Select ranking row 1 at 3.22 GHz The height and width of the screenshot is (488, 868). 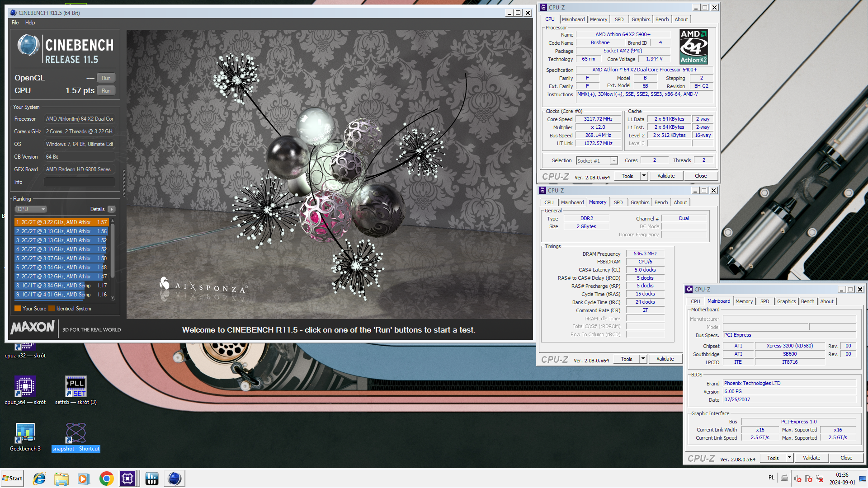click(x=61, y=222)
